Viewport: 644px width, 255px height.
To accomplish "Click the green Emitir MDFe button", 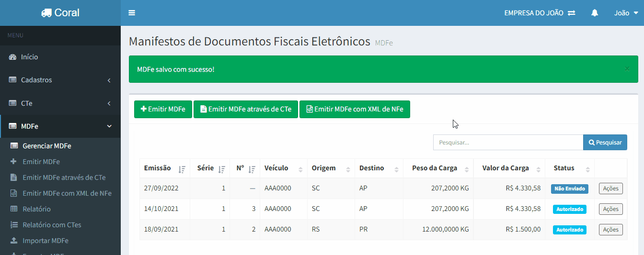I will (163, 109).
